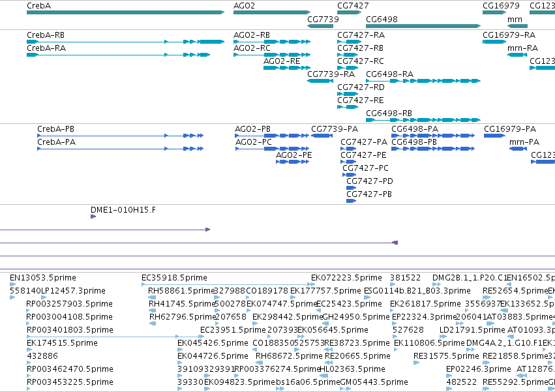Open the CrebA-RA transcript label
This screenshot has height=392, width=555.
click(46, 48)
